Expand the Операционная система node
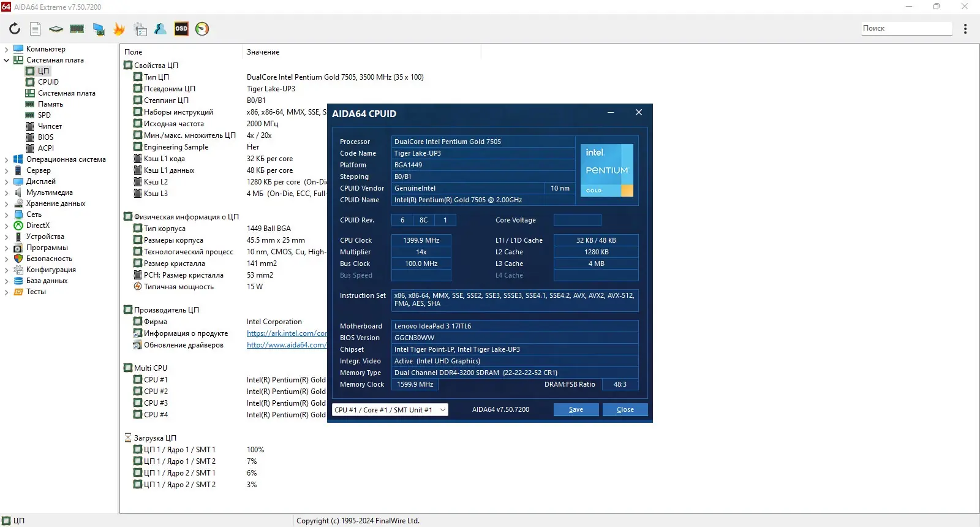This screenshot has height=527, width=980. tap(7, 159)
